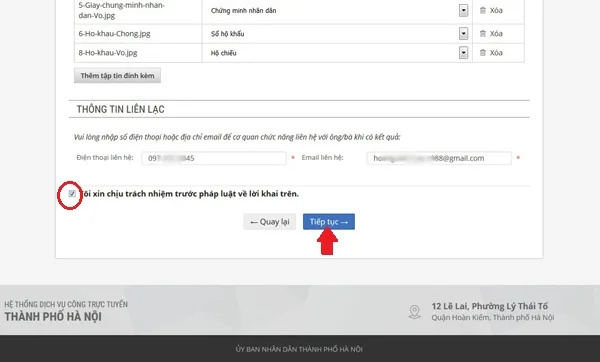Click trash icon for 5-Giay-chung-minh-nhan-dan-Vo.jpg row
The height and width of the screenshot is (362, 600).
[x=483, y=10]
